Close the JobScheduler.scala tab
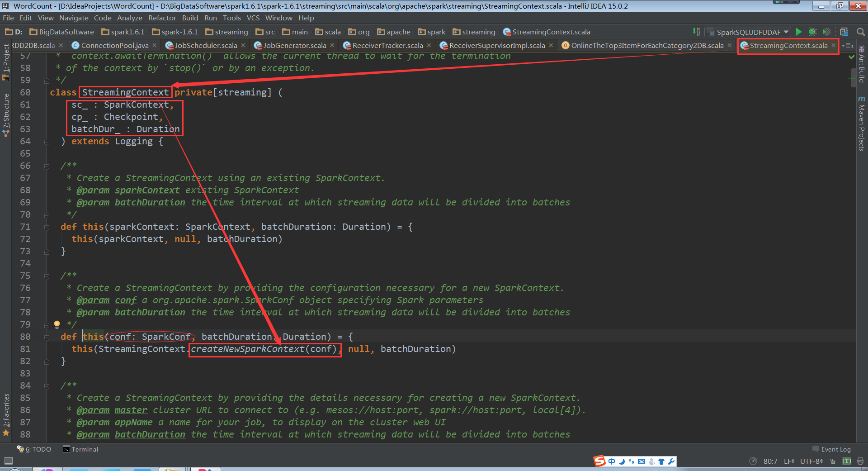Viewport: 868px width, 471px height. [x=243, y=45]
